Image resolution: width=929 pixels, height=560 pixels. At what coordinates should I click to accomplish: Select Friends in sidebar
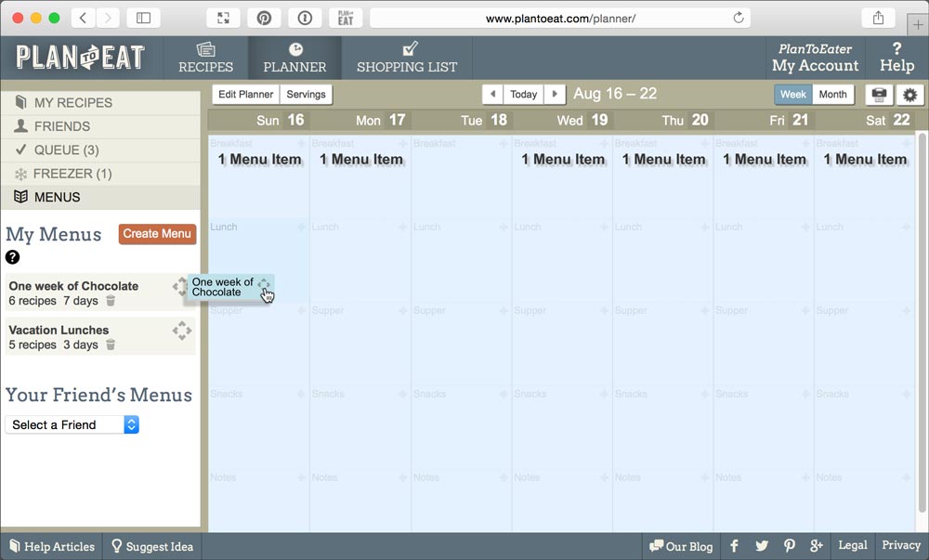(100, 126)
